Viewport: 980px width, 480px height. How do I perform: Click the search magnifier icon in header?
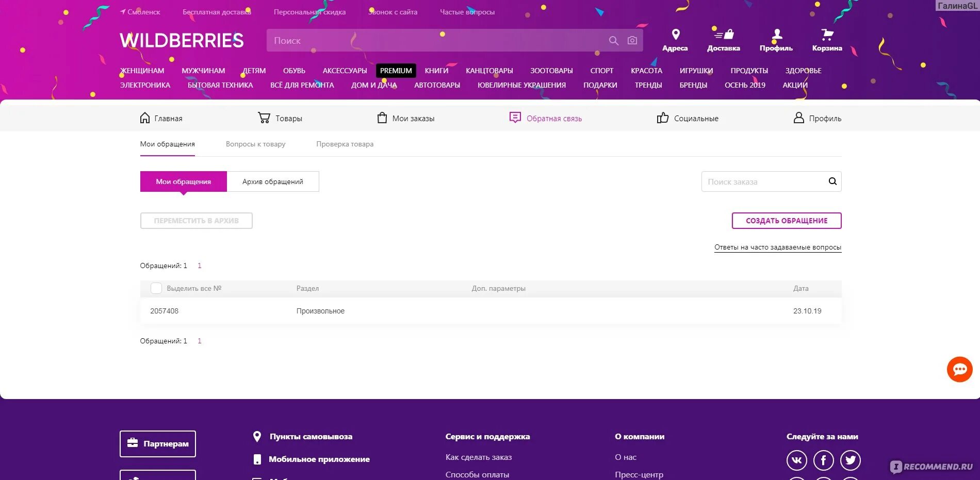[613, 41]
